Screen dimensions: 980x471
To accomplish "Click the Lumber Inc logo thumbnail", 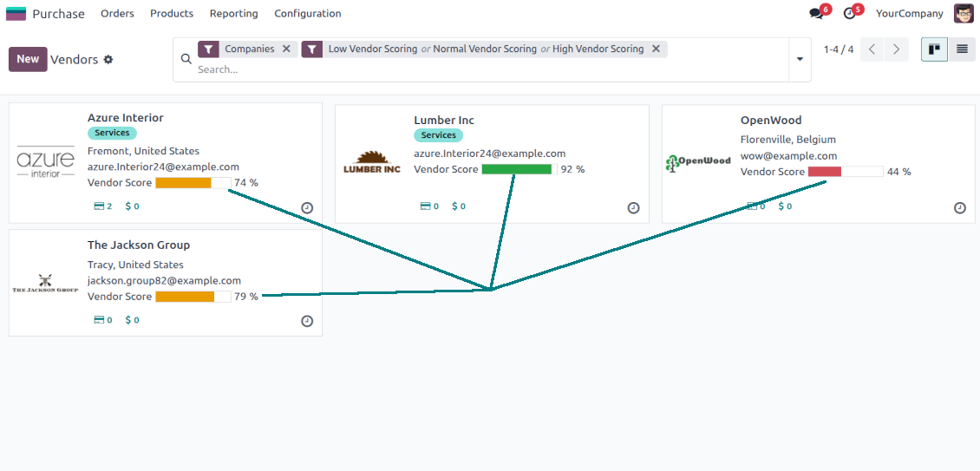I will click(372, 162).
